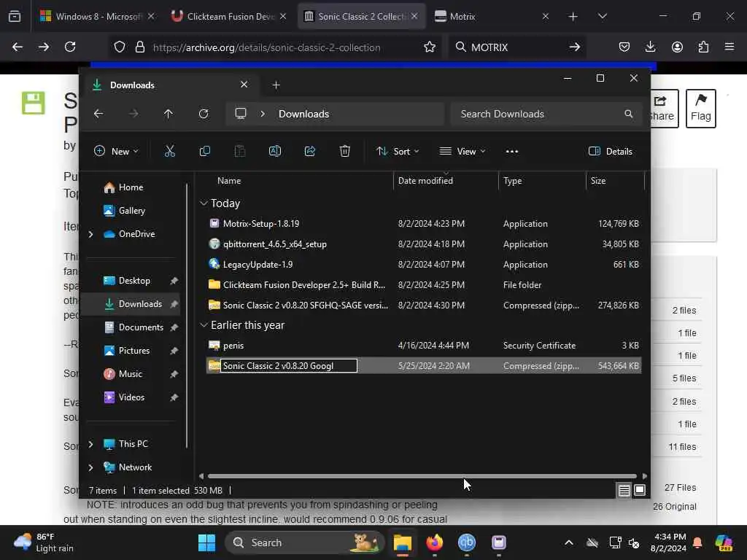
Task: Open taskbar Search box
Action: click(x=304, y=542)
